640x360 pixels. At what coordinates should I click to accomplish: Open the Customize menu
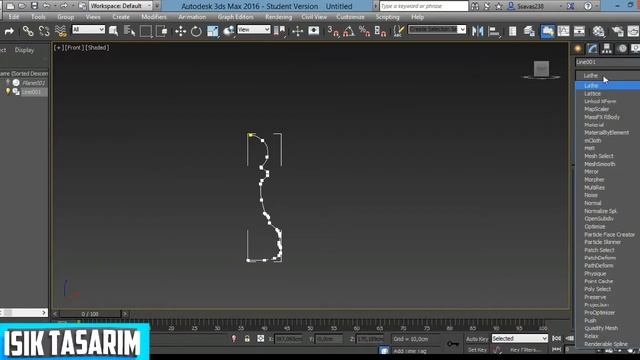coord(350,17)
